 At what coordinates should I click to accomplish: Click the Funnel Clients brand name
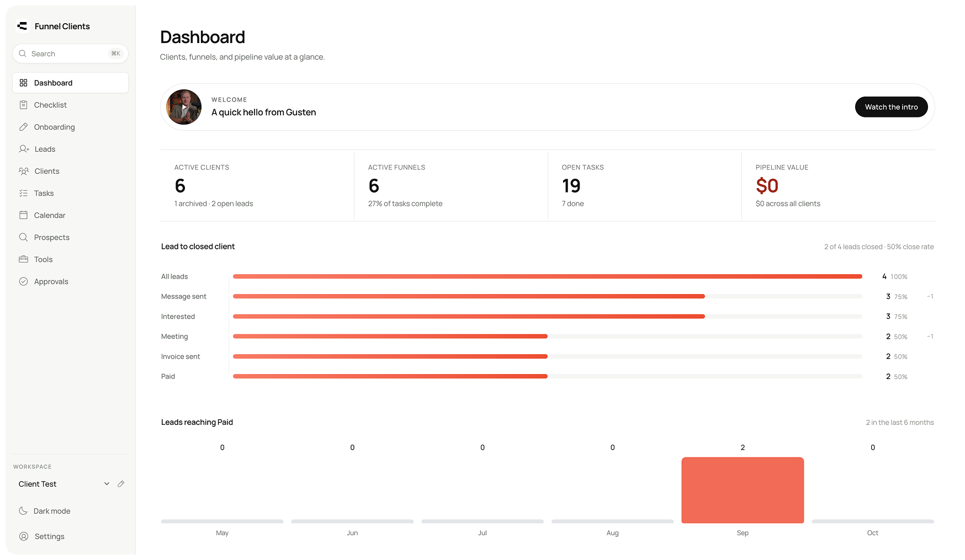(x=62, y=26)
